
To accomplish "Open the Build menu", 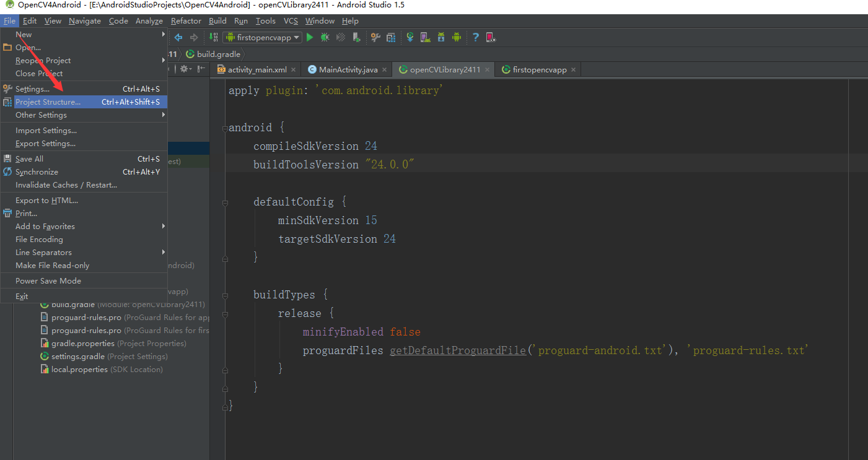I will tap(217, 20).
